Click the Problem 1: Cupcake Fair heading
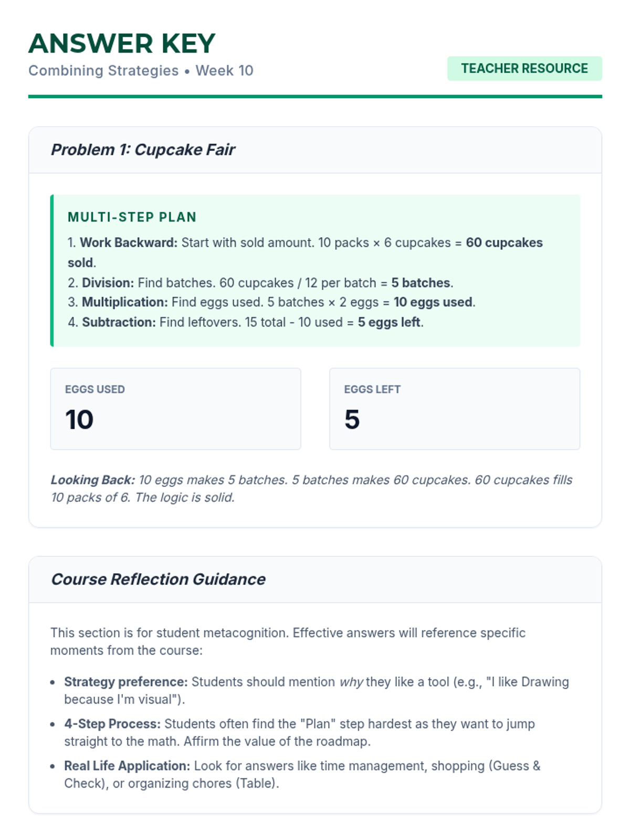Viewport: 630px width, 840px height. pyautogui.click(x=143, y=150)
